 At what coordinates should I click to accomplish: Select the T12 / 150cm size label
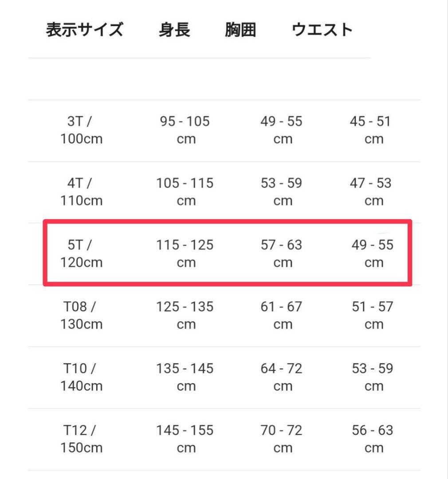[81, 439]
